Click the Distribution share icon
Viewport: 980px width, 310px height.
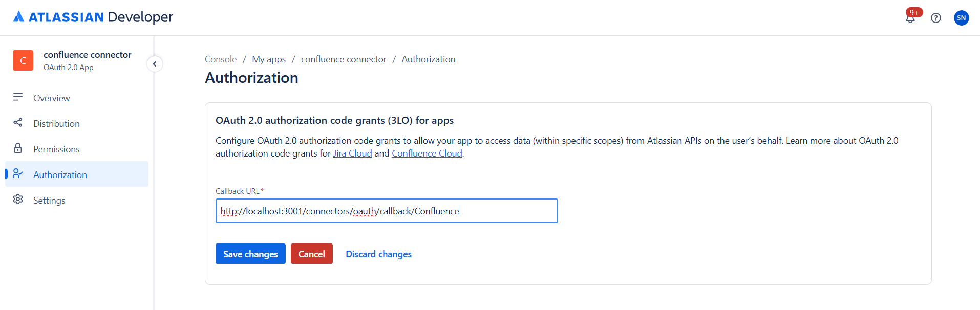[18, 122]
